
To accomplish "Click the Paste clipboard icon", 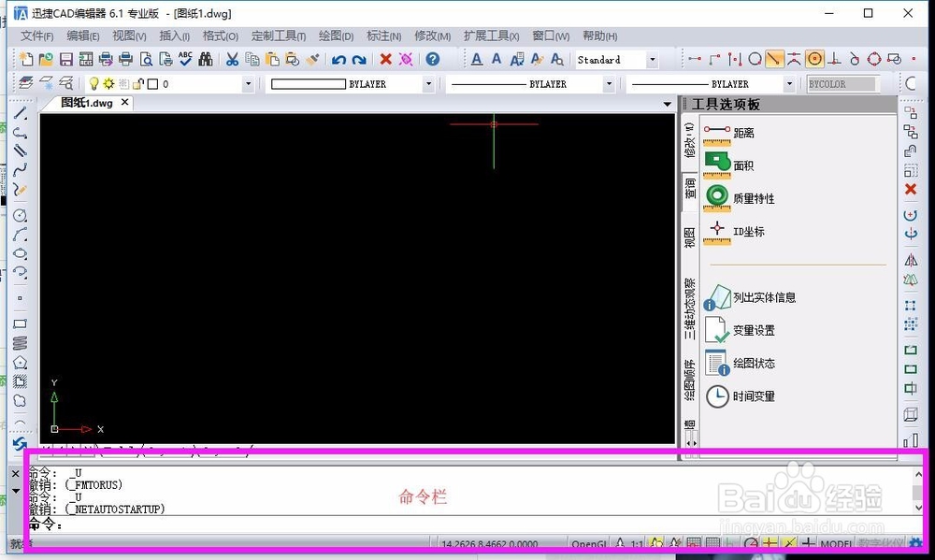I will coord(272,59).
